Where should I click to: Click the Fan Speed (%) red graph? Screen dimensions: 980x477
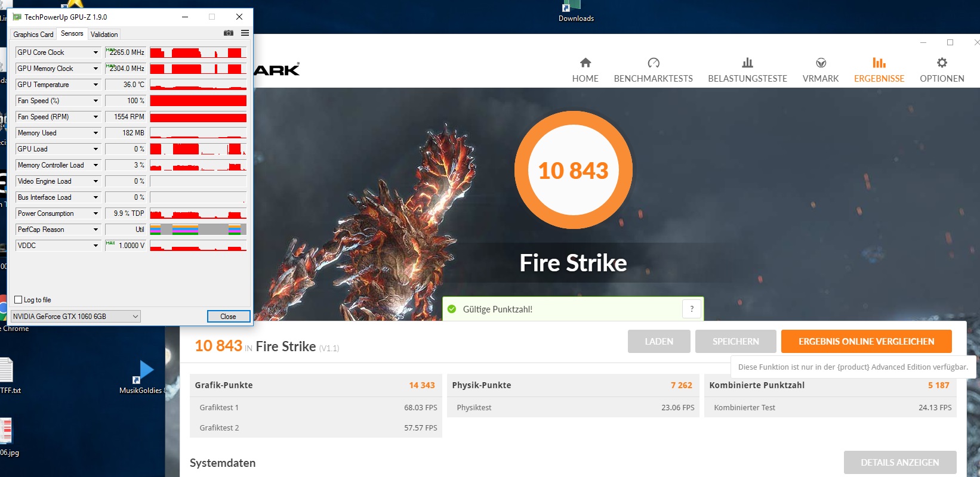[198, 101]
